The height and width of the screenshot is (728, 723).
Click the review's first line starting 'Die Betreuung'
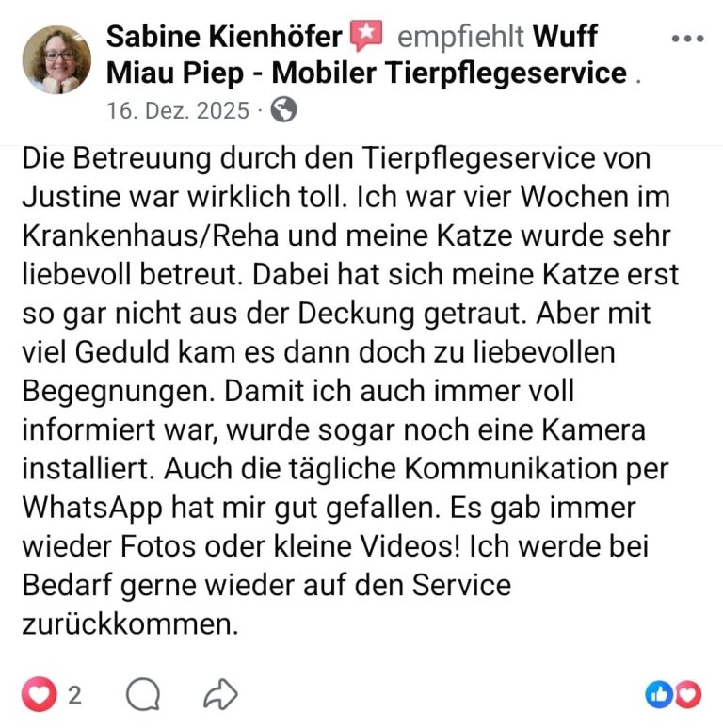(336, 158)
